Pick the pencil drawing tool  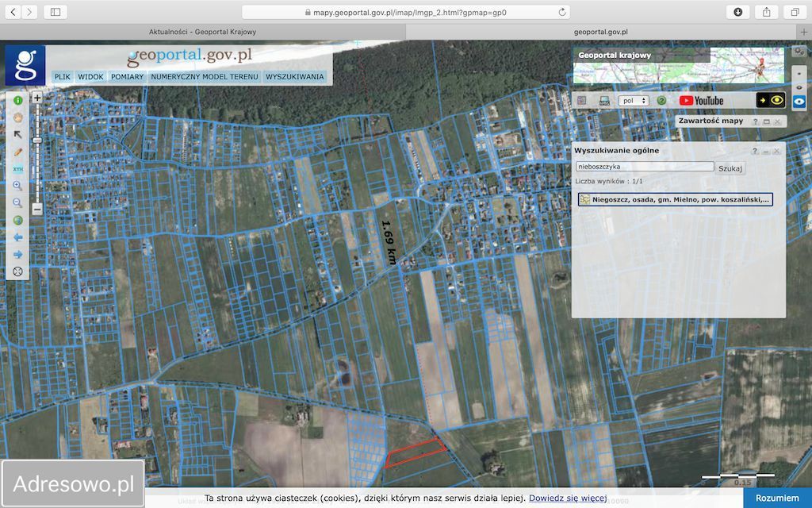pyautogui.click(x=17, y=151)
